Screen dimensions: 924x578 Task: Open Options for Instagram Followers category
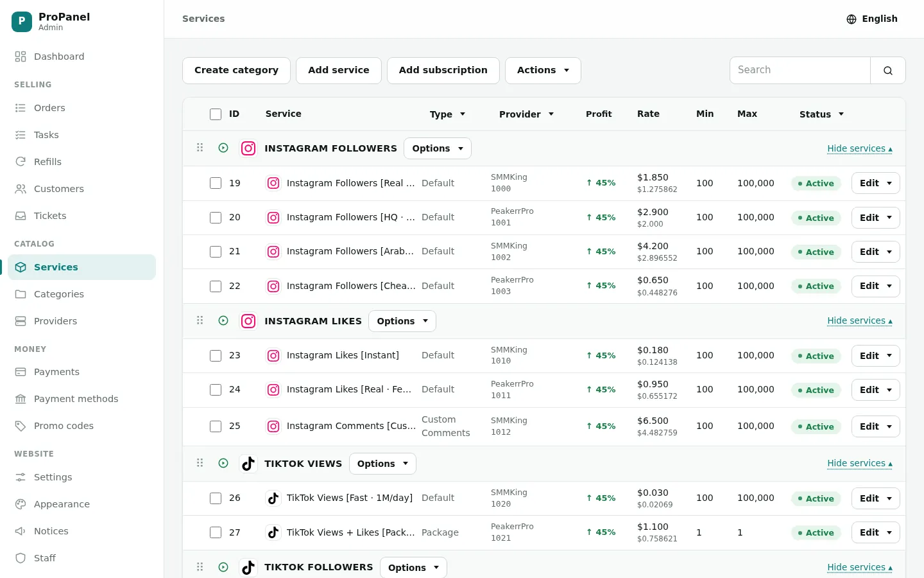438,148
